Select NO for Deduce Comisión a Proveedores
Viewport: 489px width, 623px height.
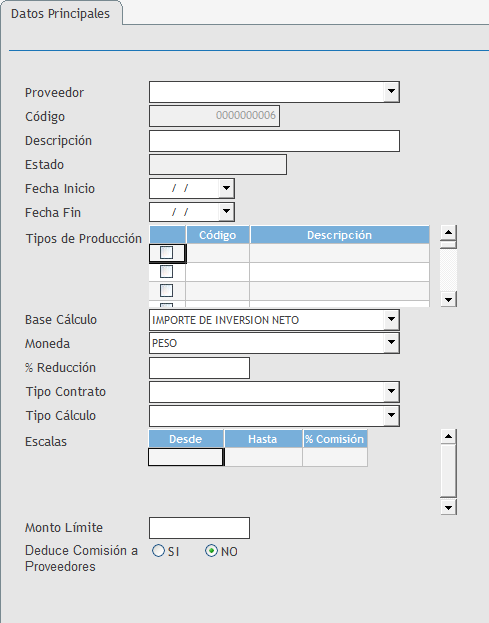pos(211,551)
